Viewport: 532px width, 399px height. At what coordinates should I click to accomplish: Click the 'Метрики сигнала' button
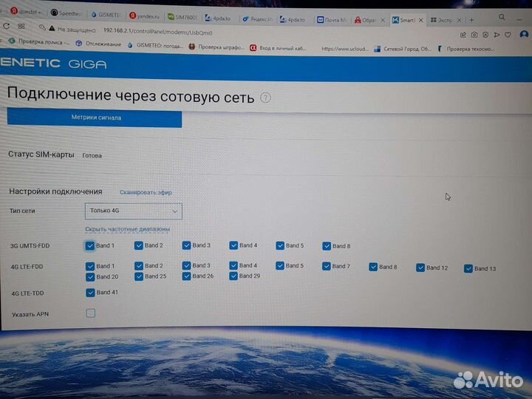95,117
